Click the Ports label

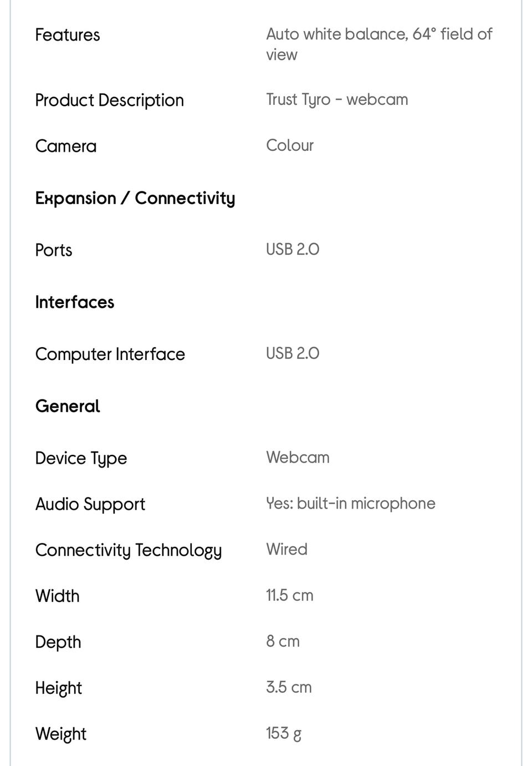[x=53, y=250]
